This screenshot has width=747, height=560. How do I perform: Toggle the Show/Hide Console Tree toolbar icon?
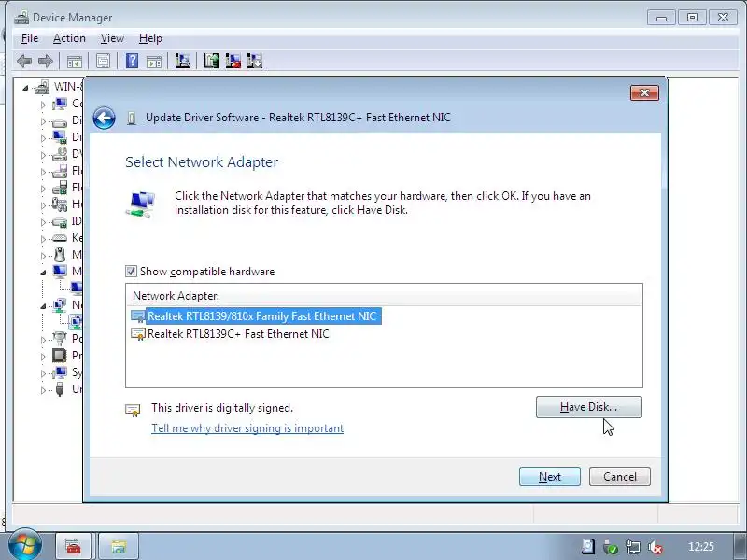coord(75,61)
